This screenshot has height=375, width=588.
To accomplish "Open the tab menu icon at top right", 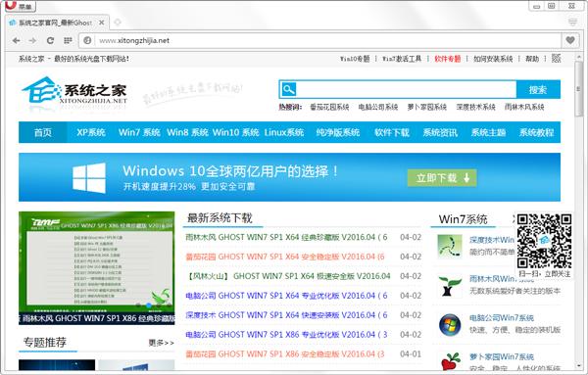I will point(572,23).
